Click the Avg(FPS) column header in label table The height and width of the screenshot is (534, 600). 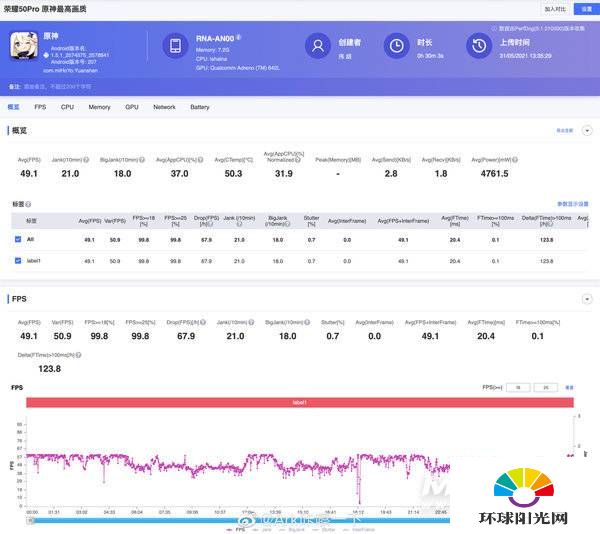point(90,221)
